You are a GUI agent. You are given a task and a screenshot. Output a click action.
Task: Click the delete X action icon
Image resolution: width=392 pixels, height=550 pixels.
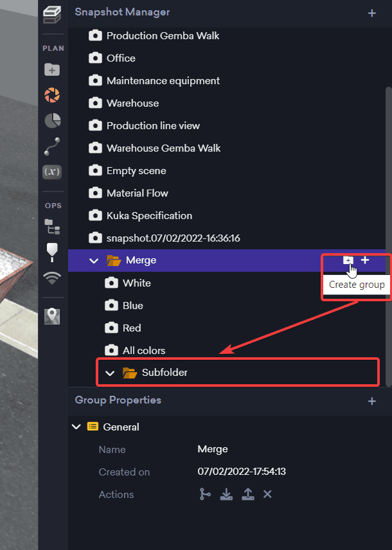coord(267,494)
